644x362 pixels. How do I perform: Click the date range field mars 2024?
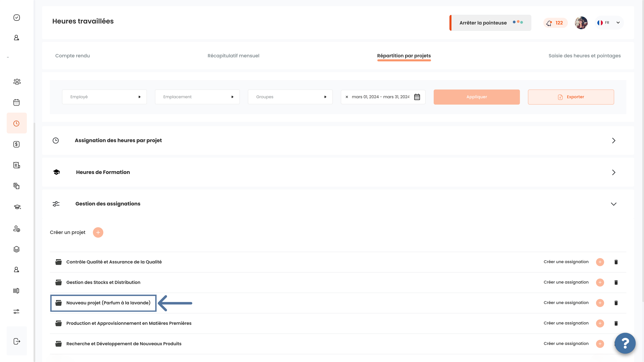pyautogui.click(x=383, y=97)
